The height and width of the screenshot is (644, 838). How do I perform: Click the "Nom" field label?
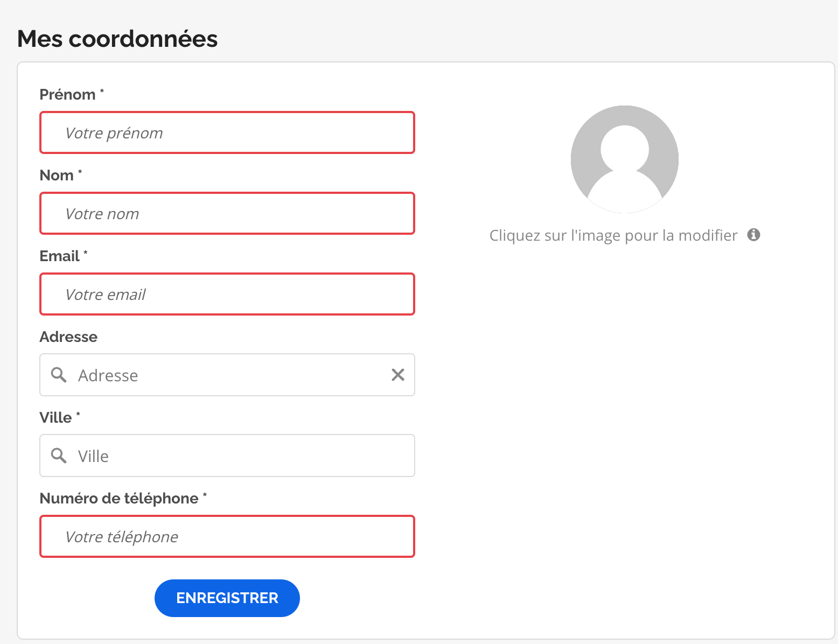(x=57, y=176)
